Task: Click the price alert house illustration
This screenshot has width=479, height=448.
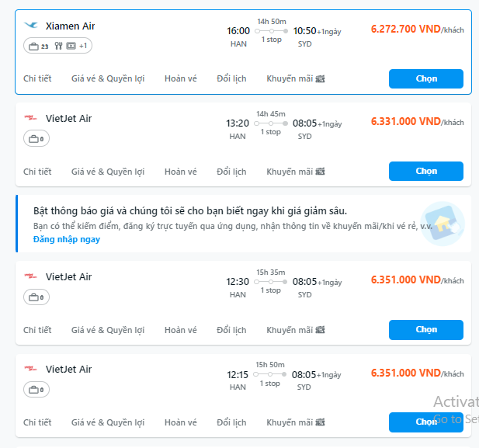Action: 443,224
